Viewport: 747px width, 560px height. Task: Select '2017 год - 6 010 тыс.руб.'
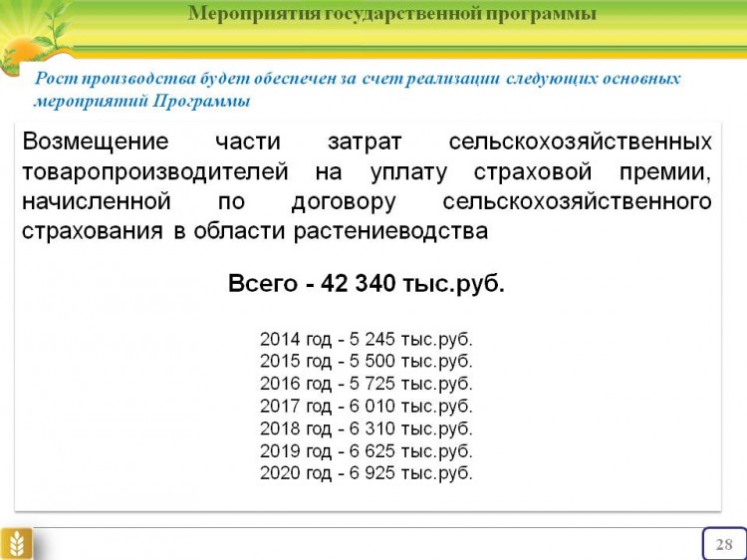coord(366,407)
